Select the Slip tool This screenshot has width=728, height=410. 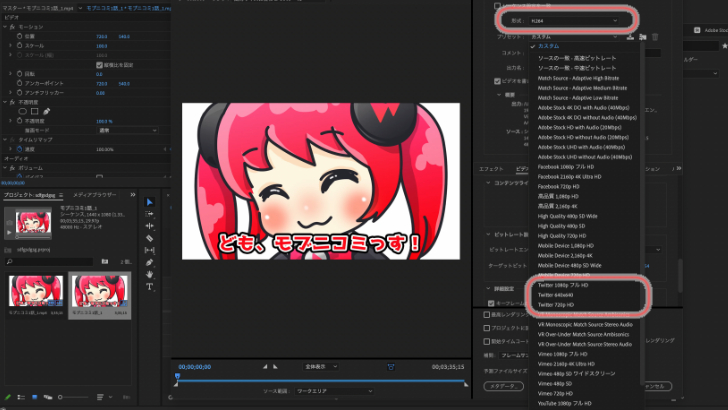150,250
